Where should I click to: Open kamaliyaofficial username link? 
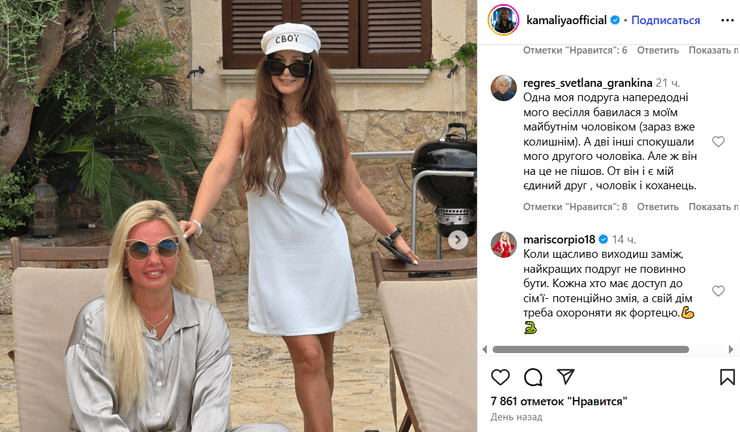coord(566,20)
